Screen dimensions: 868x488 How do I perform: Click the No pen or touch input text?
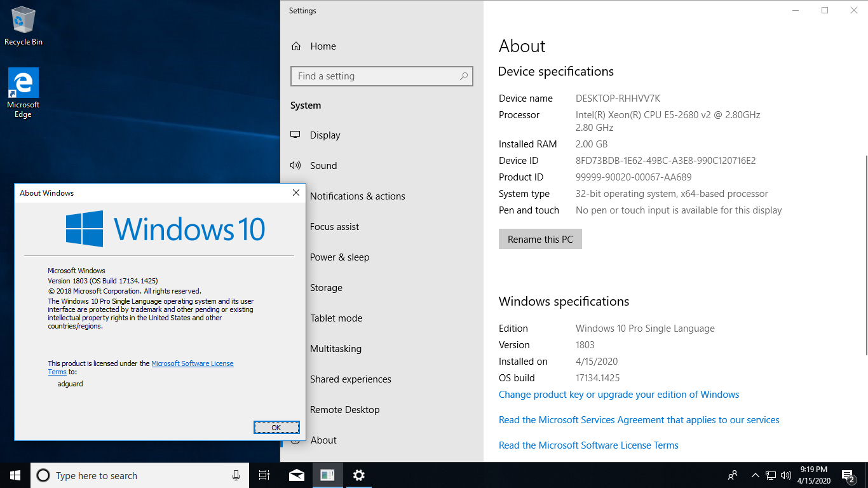click(679, 210)
